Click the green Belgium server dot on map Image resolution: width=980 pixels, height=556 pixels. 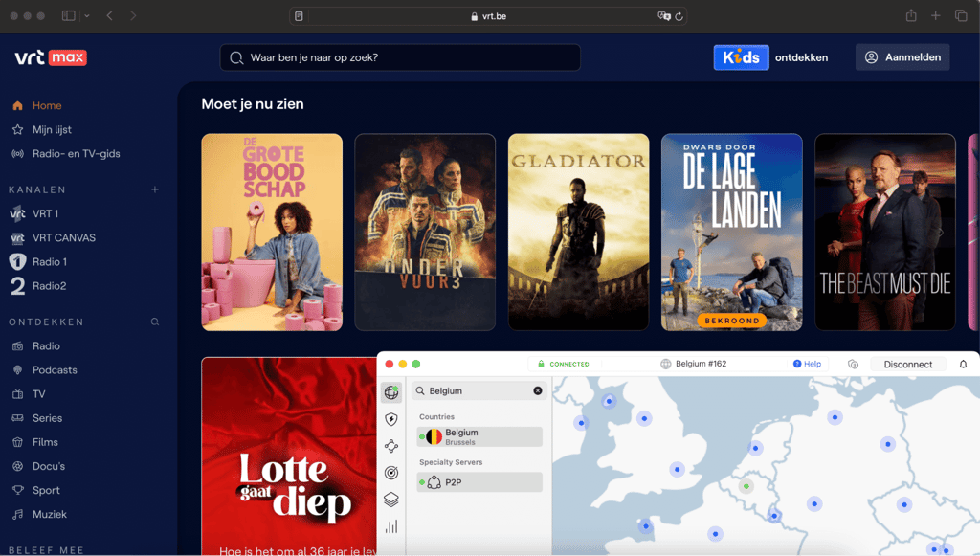[746, 486]
